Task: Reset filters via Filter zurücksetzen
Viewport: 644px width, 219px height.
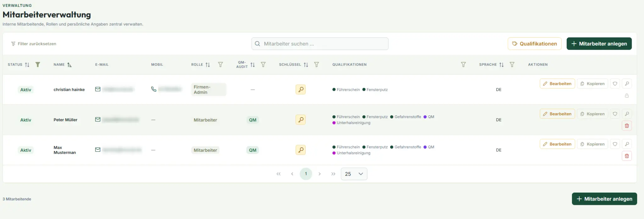Action: coord(34,44)
